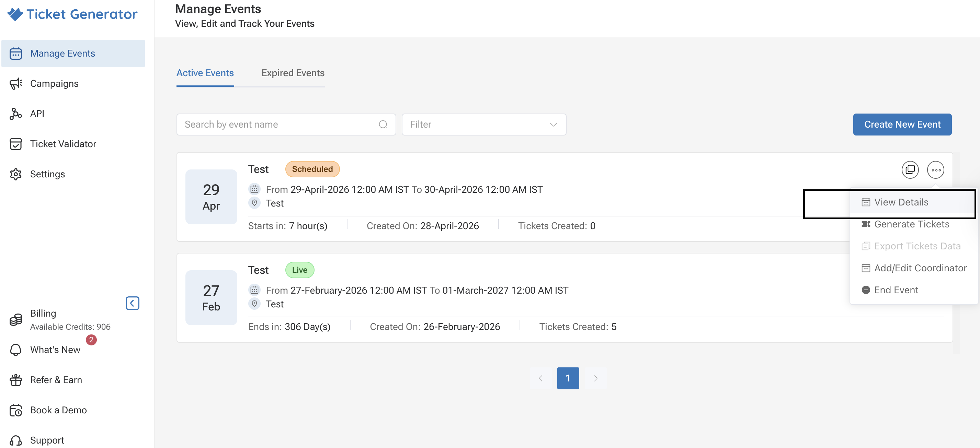Viewport: 980px width, 448px height.
Task: Click the API nodes icon
Action: (x=15, y=114)
